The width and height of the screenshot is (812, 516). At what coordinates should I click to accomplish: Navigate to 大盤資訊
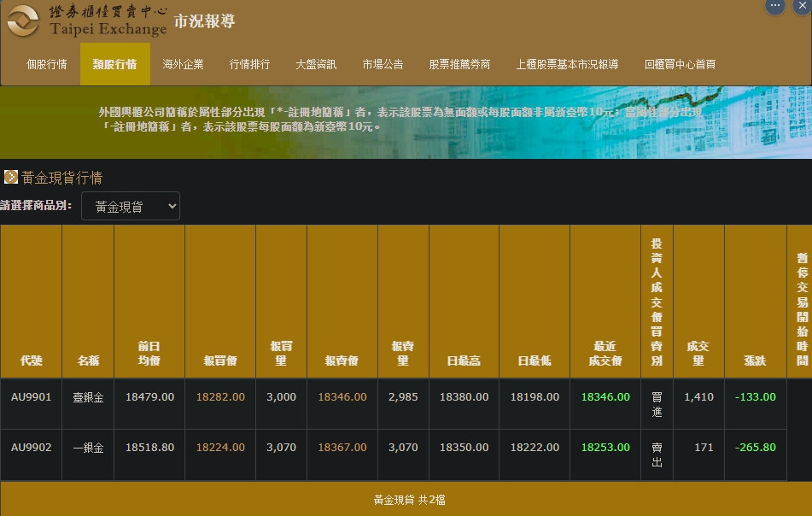click(x=316, y=64)
